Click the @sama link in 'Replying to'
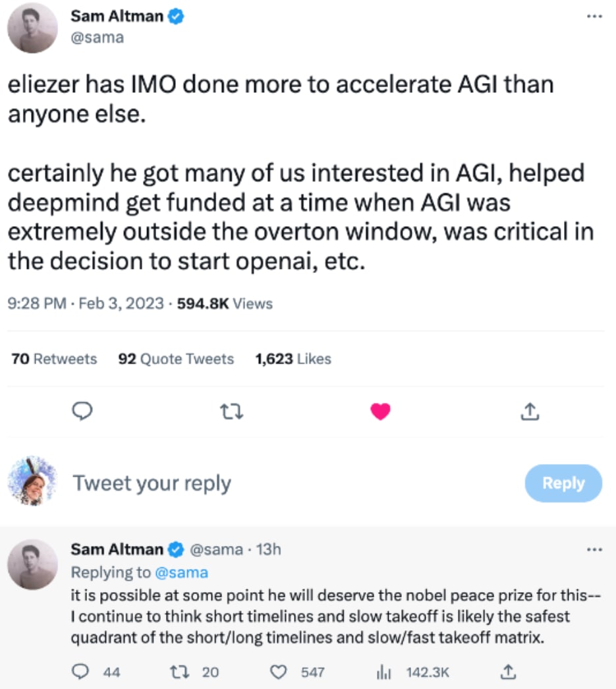The width and height of the screenshot is (616, 689). tap(182, 572)
